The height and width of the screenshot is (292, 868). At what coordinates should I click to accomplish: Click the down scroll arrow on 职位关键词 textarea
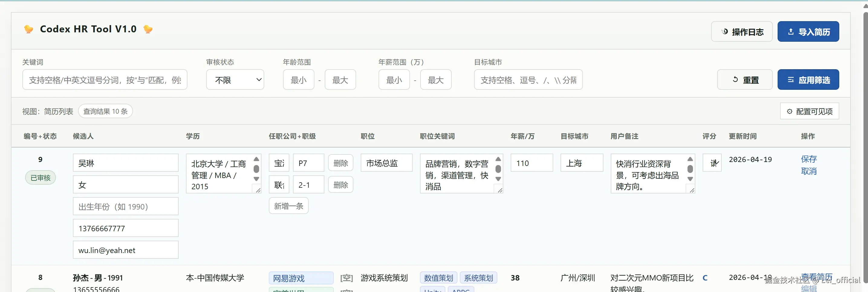click(498, 179)
